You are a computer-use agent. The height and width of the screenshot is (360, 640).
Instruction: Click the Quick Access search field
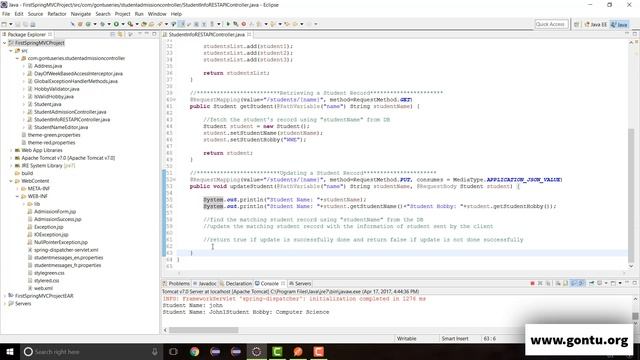551,24
